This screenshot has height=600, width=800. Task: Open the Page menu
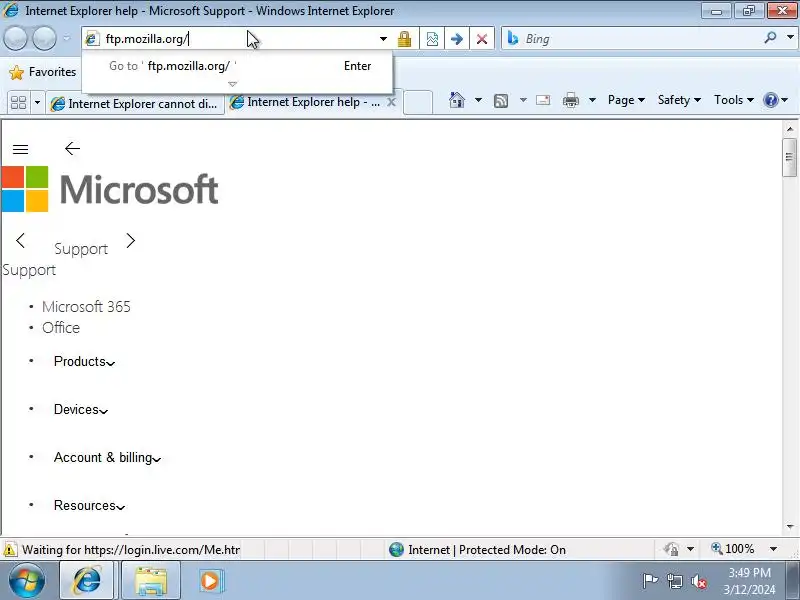coord(626,100)
